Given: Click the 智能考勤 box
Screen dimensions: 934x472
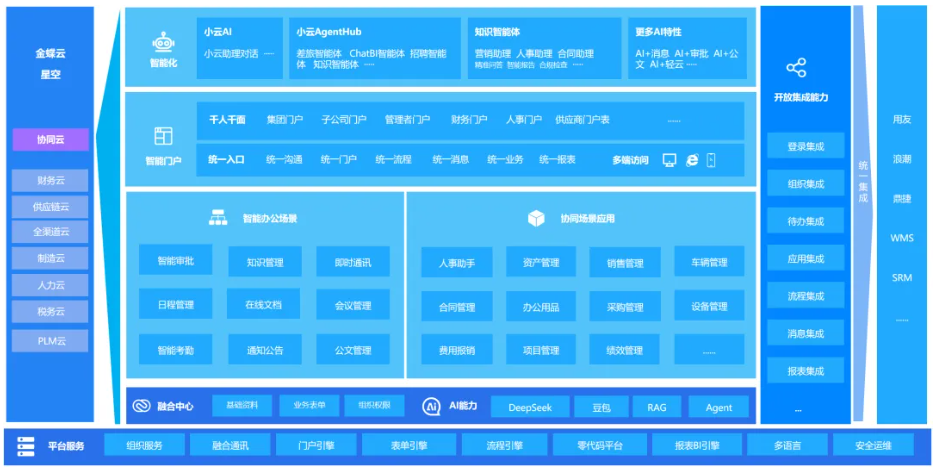Looking at the screenshot, I should pos(176,349).
